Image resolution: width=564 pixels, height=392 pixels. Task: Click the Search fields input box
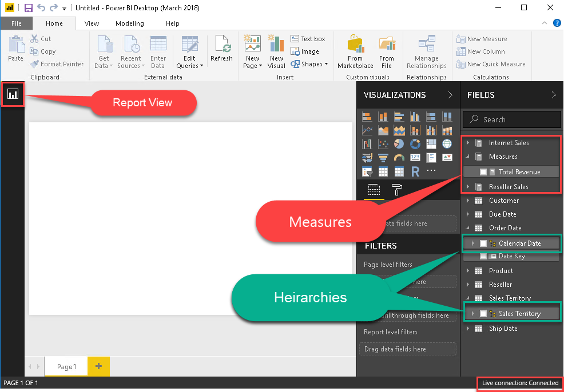(511, 119)
